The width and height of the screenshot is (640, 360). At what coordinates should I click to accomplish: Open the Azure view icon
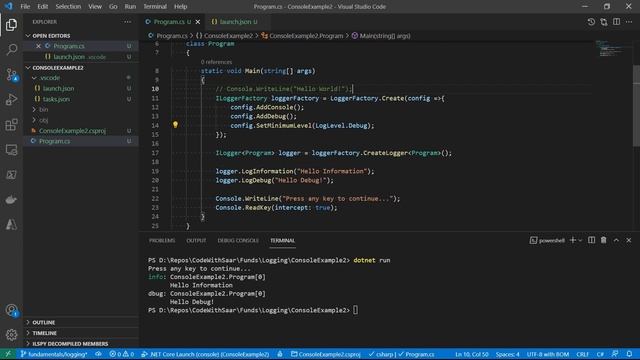click(x=11, y=224)
